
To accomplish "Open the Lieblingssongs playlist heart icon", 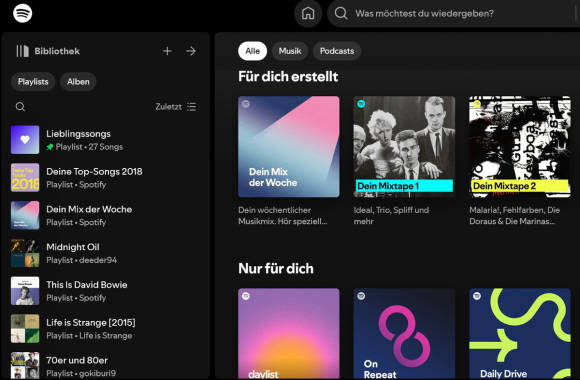I will coord(25,140).
